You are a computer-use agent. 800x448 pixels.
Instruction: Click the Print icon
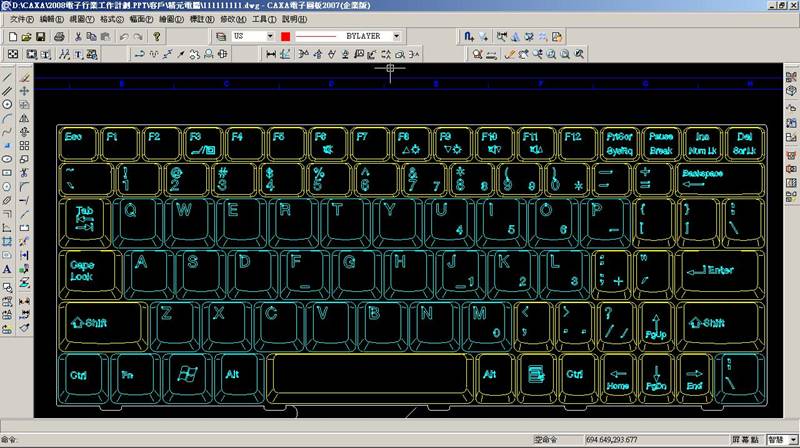coord(60,36)
